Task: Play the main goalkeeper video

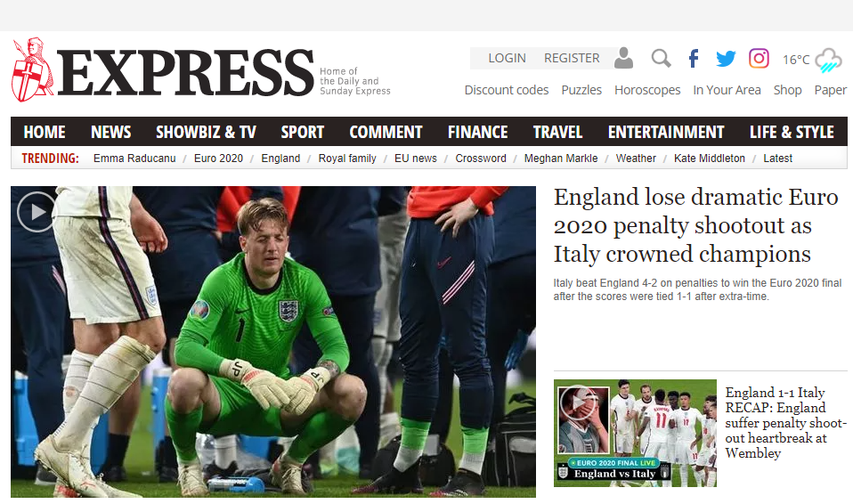Action: click(x=36, y=212)
